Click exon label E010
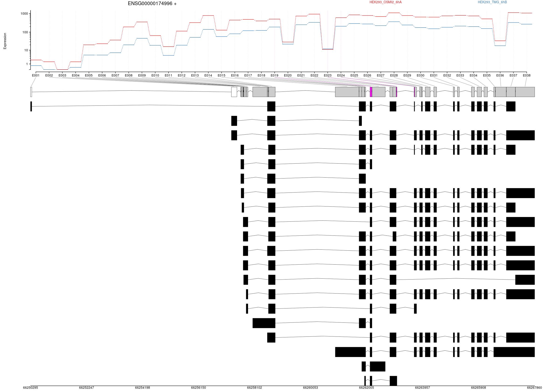The image size is (560, 392). click(x=155, y=75)
